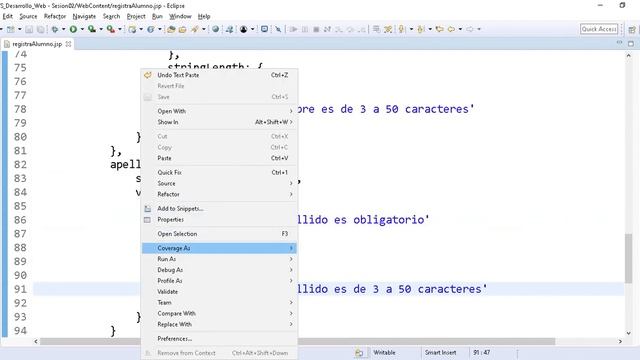This screenshot has width=640, height=360.
Task: Open the Next Annotation dropdown arrow
Action: [411, 29]
